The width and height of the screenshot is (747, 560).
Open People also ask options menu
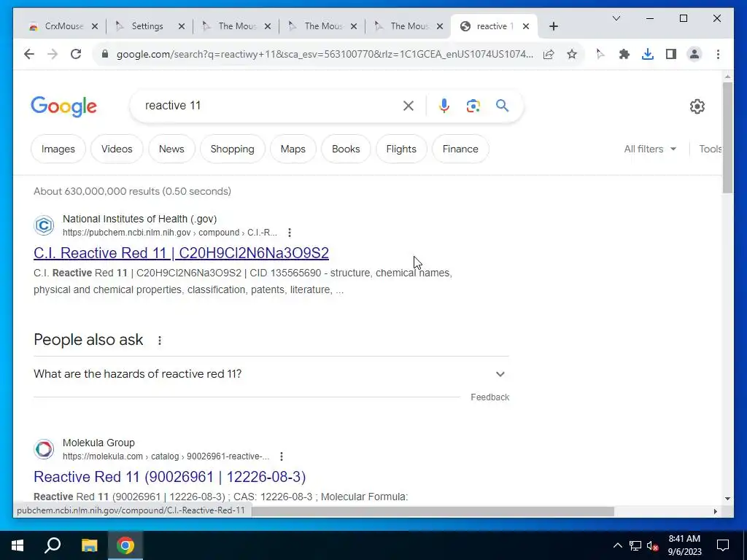[160, 341]
